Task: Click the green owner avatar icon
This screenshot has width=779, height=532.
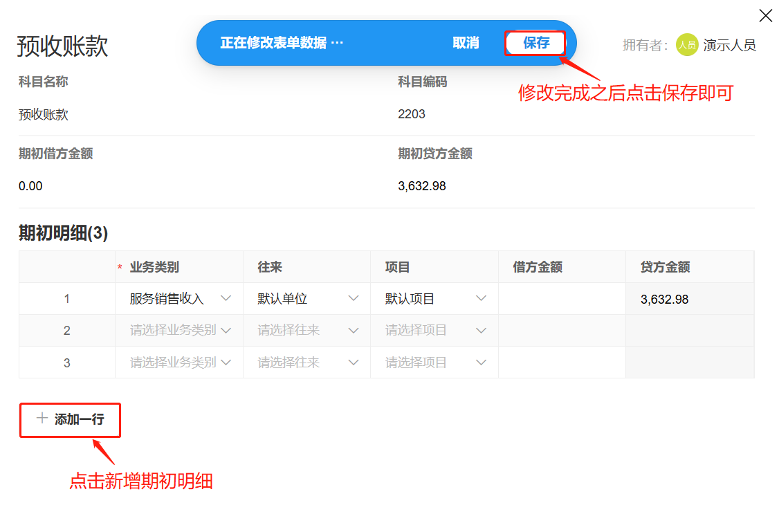Action: pyautogui.click(x=686, y=45)
